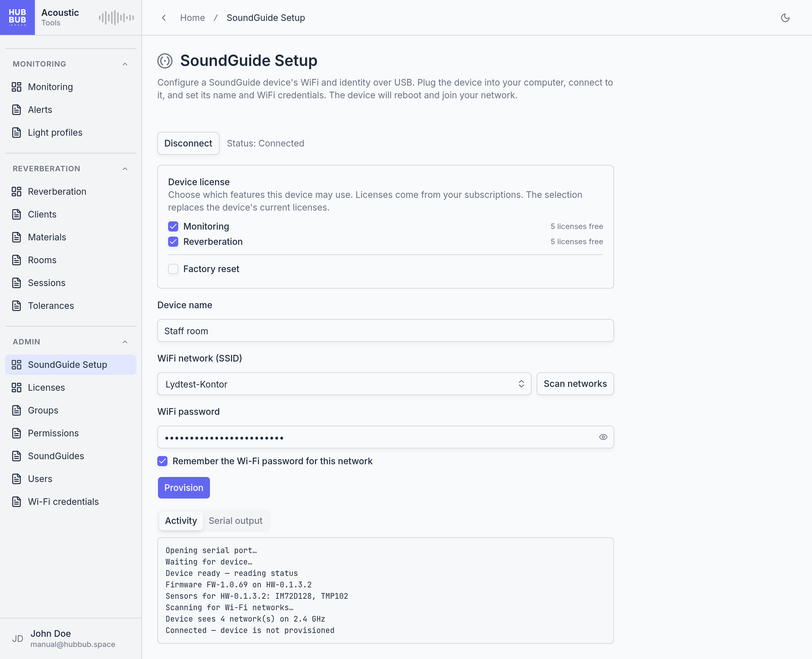Go back using the breadcrumb arrow
Screen dimensions: 812x659
[x=164, y=18]
